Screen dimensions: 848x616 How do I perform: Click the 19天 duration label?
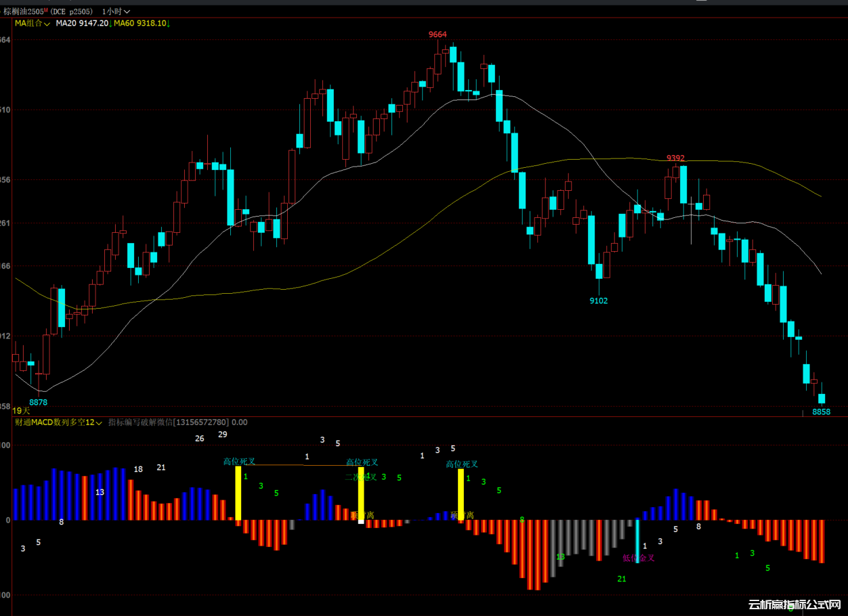pos(21,410)
